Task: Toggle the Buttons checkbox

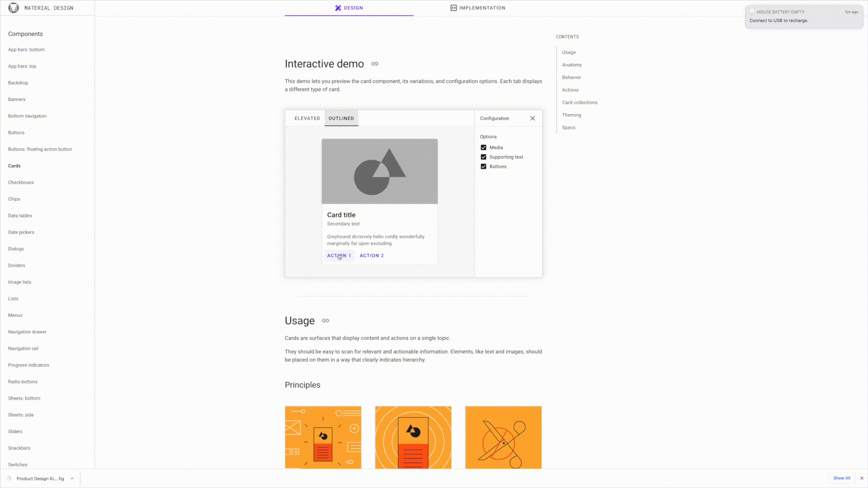Action: click(x=483, y=166)
